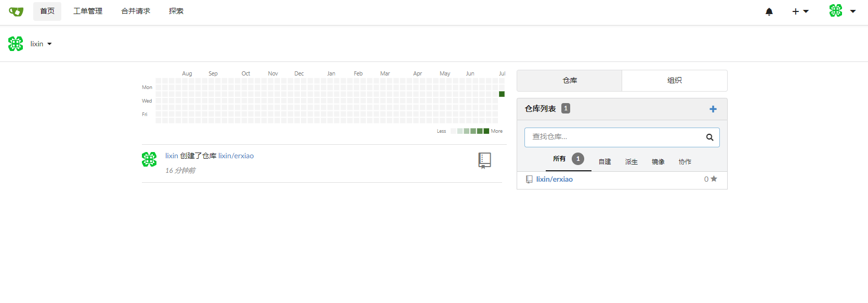Click the 查找仓库 search input field
Viewport: 868px width, 303px height.
tap(613, 137)
